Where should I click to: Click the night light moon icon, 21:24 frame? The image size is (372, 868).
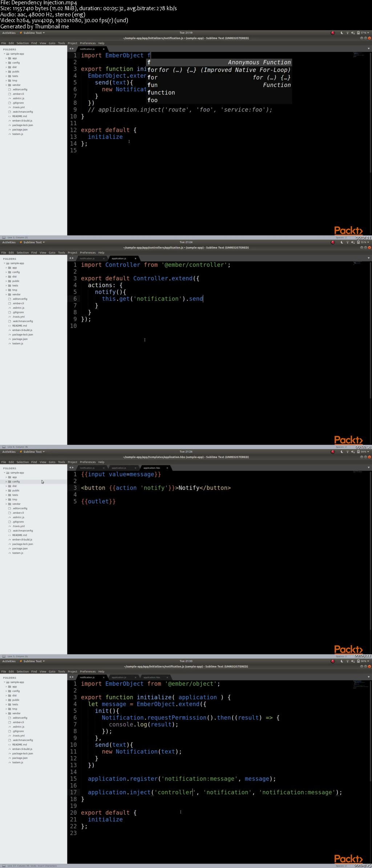[342, 242]
